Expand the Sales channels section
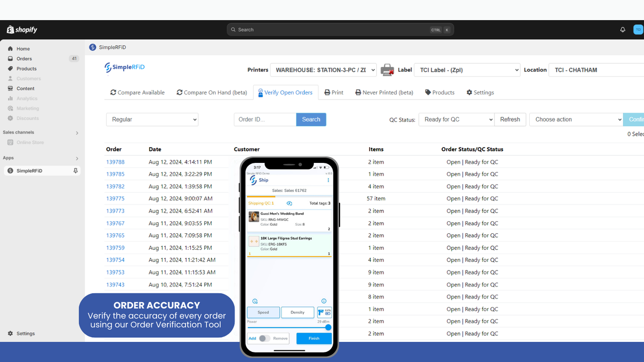The width and height of the screenshot is (644, 362). pyautogui.click(x=77, y=133)
